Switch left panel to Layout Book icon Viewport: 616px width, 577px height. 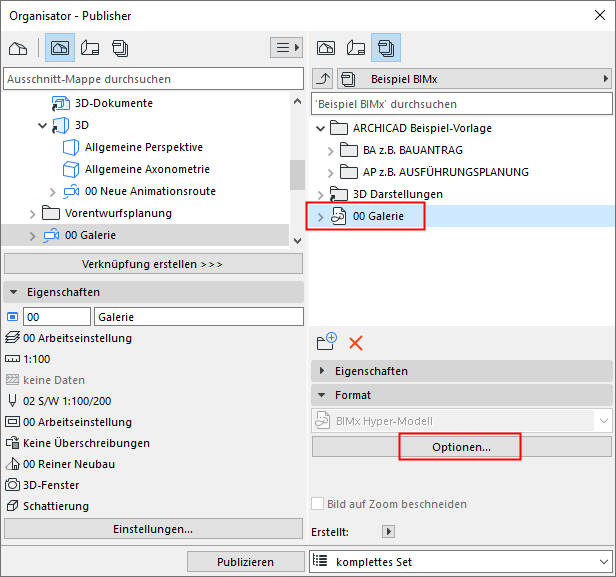tap(91, 48)
